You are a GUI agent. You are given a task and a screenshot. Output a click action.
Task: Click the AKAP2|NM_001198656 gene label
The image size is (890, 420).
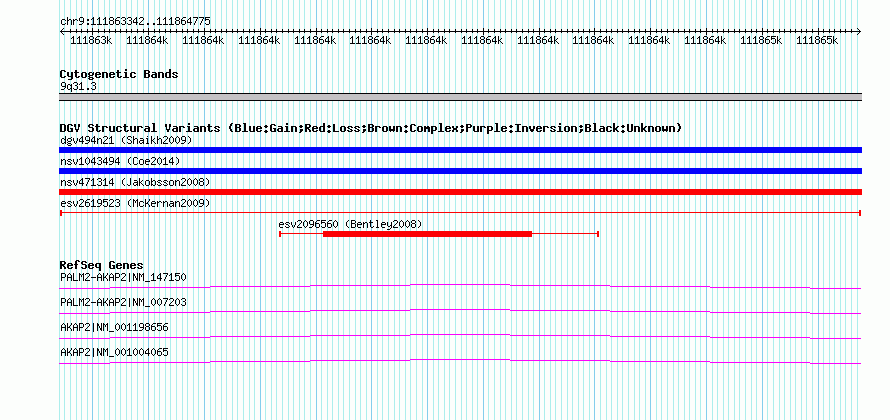coord(114,327)
